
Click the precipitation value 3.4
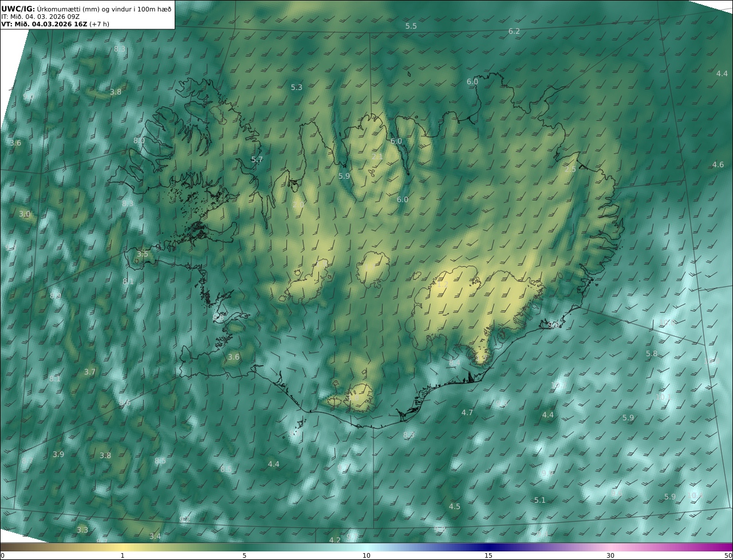155,537
